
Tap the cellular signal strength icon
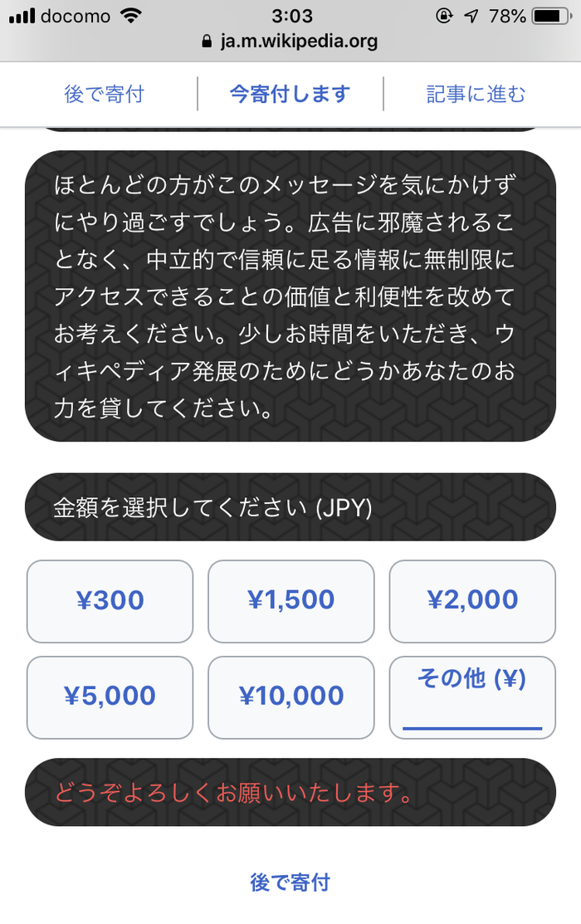[22, 15]
